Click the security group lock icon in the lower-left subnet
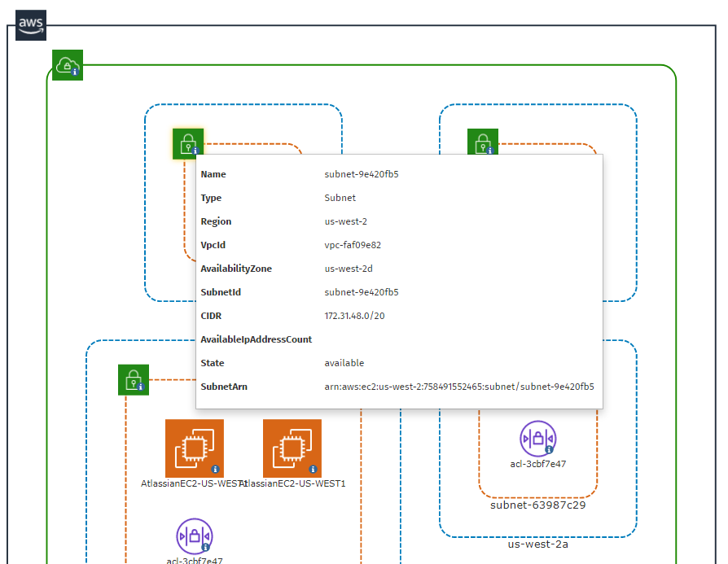Image resolution: width=728 pixels, height=564 pixels. (134, 379)
